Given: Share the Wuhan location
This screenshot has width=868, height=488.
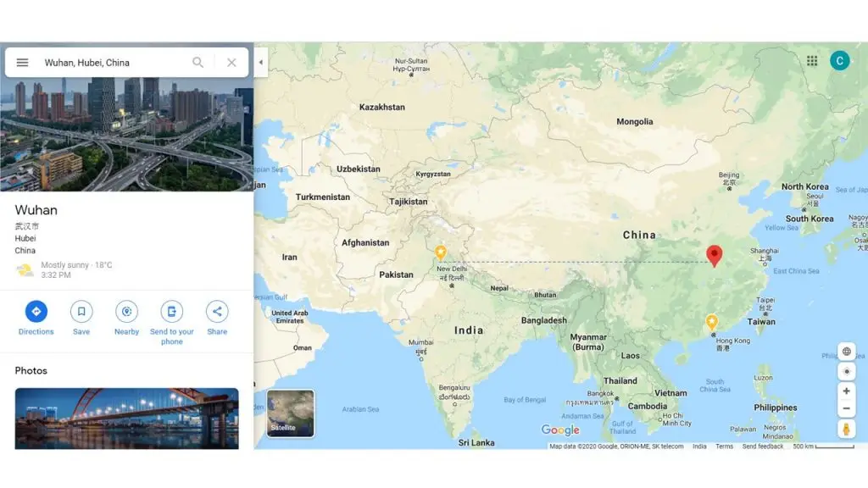Looking at the screenshot, I should point(217,312).
